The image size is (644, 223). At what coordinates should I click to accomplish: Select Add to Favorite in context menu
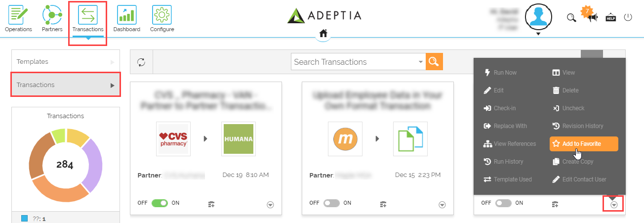(584, 144)
